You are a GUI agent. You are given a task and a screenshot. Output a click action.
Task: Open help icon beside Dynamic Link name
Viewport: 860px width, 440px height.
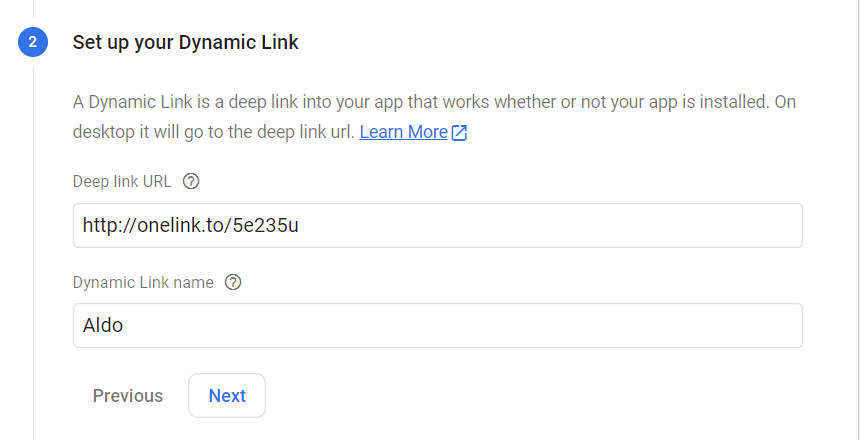point(233,282)
